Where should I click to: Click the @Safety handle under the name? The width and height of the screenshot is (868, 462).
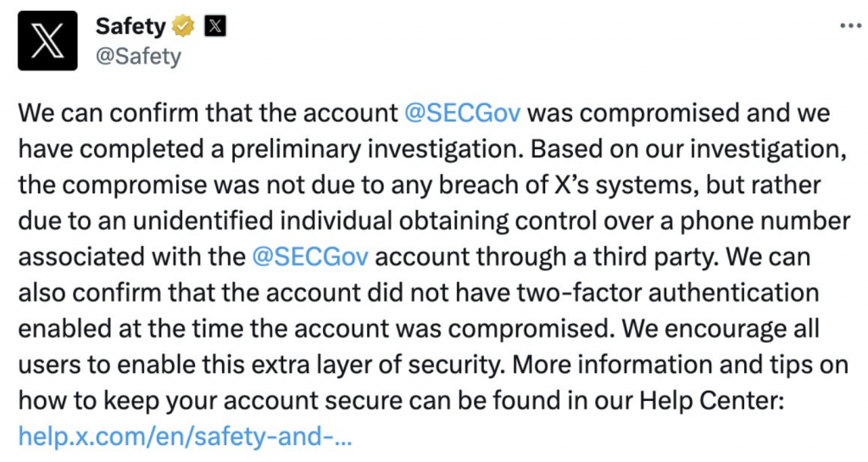[x=138, y=56]
